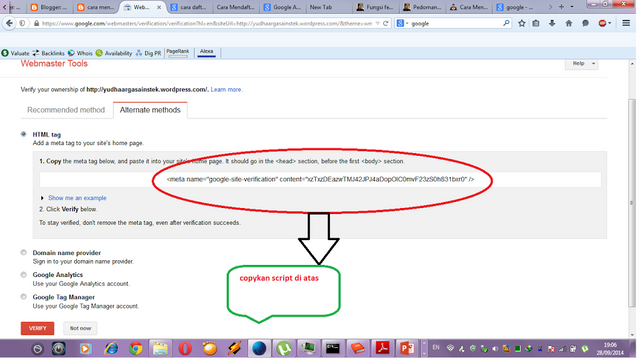Go to the home page icon
640x360 pixels.
pos(569,23)
